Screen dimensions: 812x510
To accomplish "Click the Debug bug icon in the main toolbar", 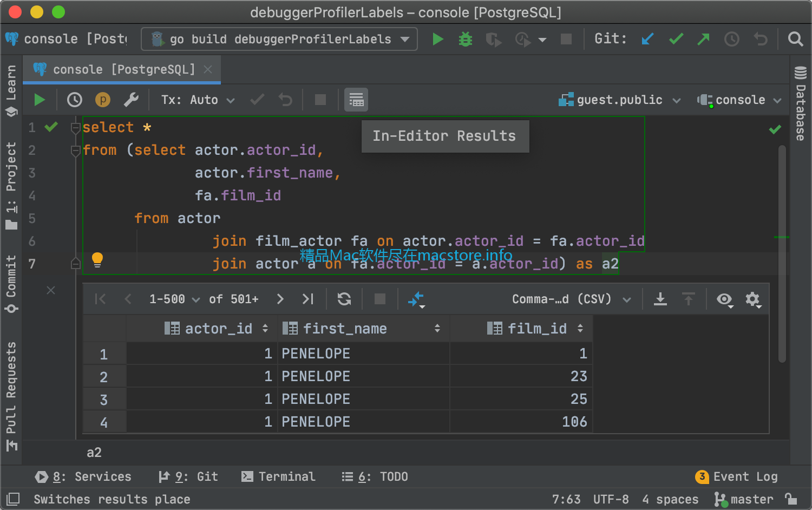I will coord(466,39).
